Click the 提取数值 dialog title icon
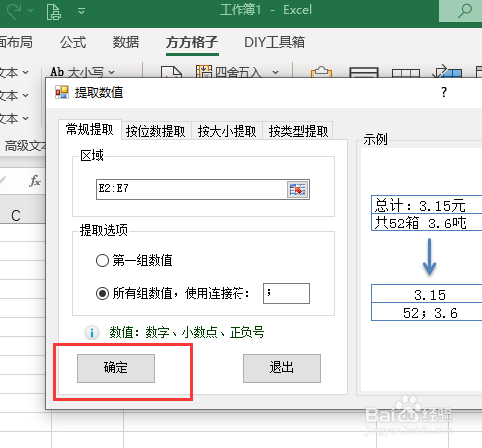This screenshot has width=482, height=448. coord(62,92)
